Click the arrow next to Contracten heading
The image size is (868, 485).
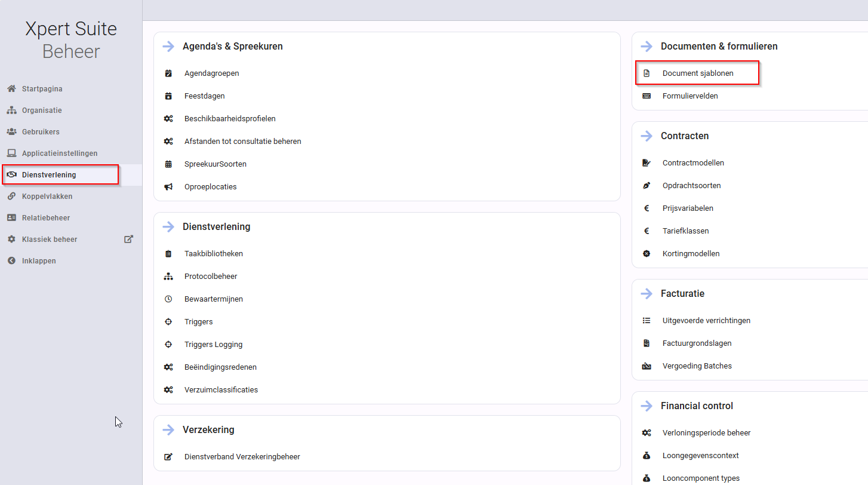(x=647, y=136)
